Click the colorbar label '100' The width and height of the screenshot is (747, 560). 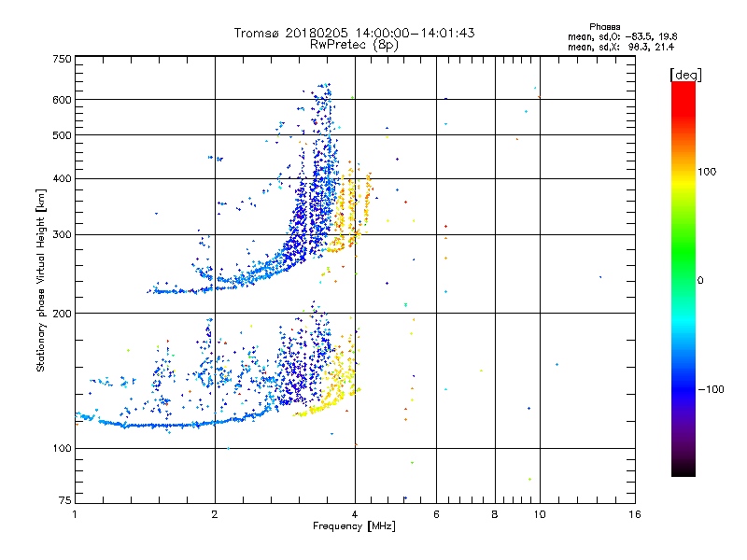pos(707,172)
